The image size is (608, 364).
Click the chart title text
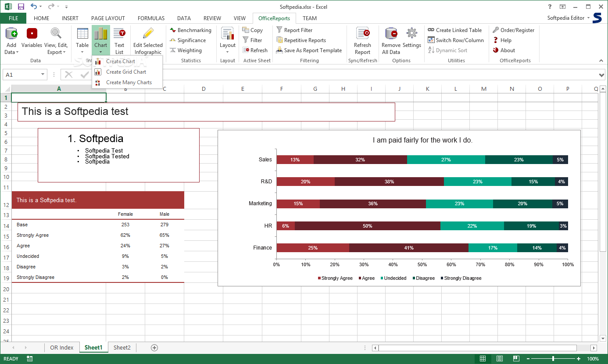click(422, 140)
